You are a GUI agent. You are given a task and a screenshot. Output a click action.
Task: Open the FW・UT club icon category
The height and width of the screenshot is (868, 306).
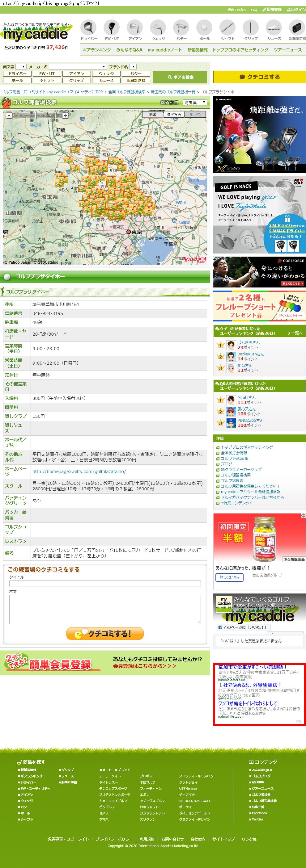112,30
